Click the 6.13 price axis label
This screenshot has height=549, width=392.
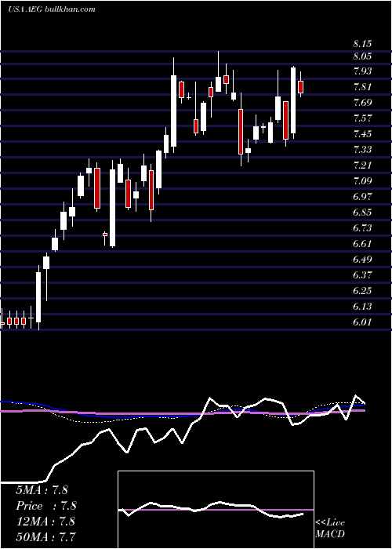(x=362, y=307)
